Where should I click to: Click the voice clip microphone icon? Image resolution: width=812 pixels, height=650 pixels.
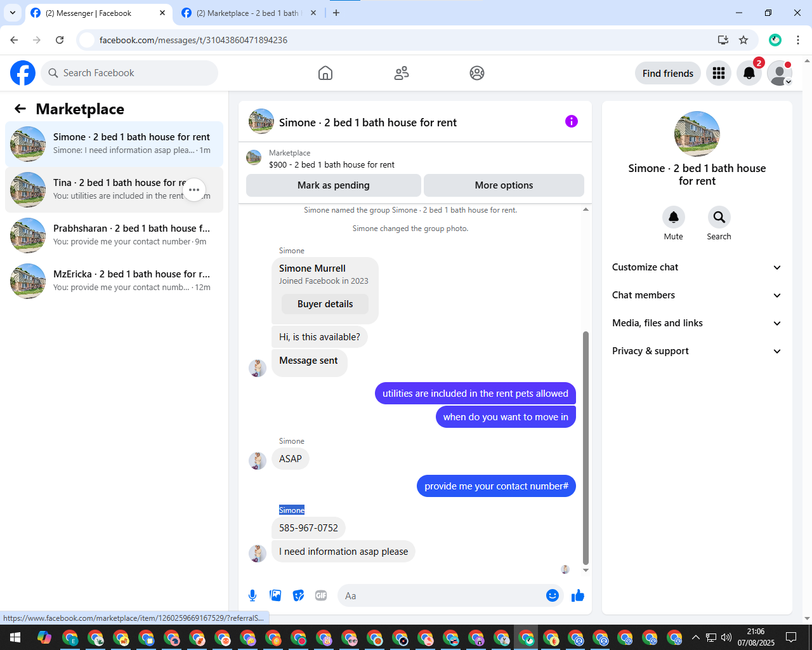[252, 595]
